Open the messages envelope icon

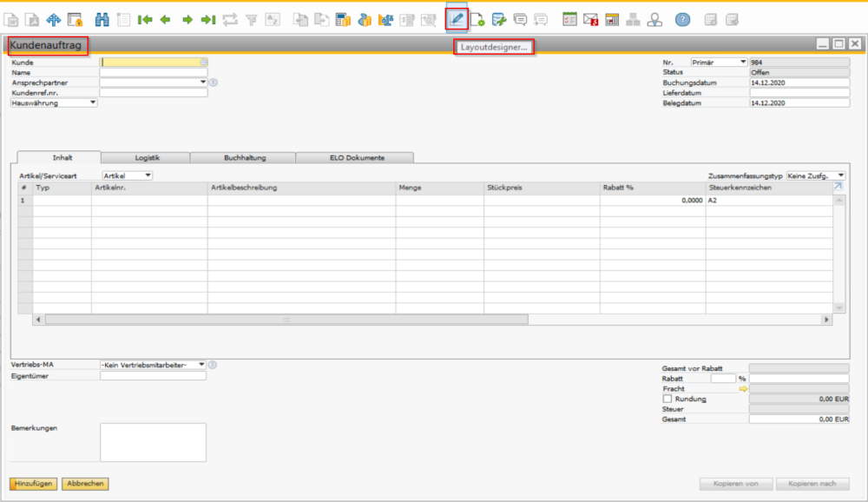(x=590, y=20)
